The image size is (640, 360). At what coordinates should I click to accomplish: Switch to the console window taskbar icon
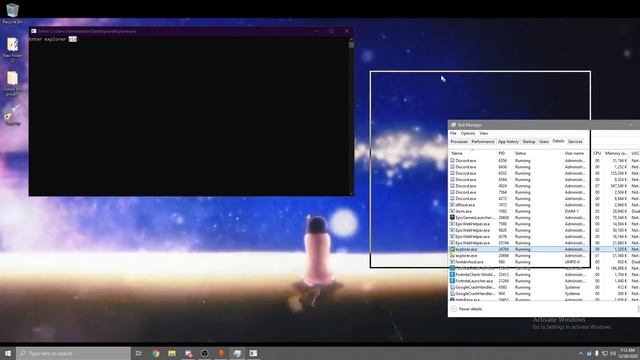(x=253, y=353)
